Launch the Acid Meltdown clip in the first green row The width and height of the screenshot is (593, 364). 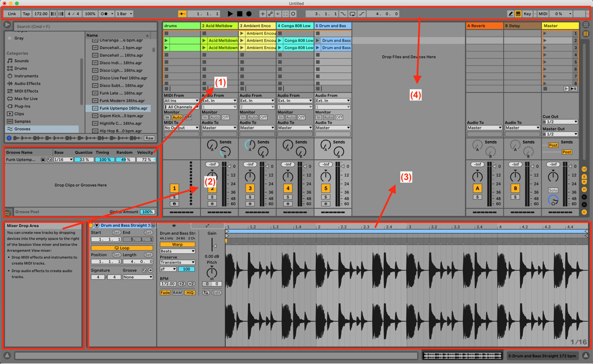[x=204, y=41]
